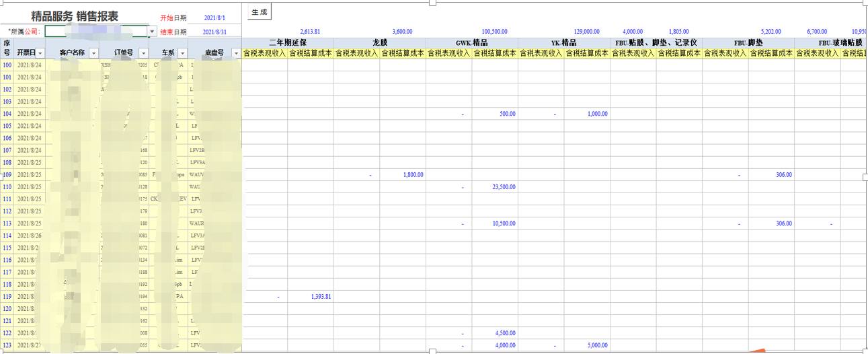Image resolution: width=868 pixels, height=354 pixels.
Task: Click the cell containing 1,393.81
Action: 311,296
